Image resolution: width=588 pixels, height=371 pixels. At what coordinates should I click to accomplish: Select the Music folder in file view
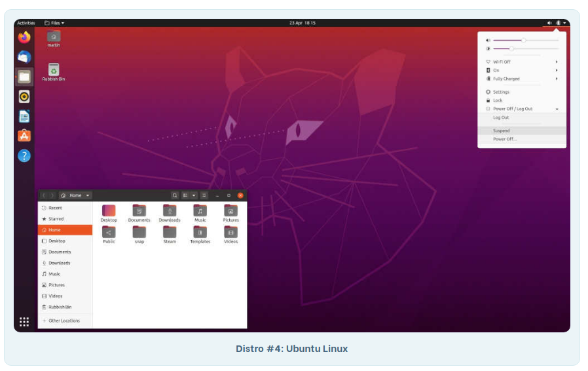[200, 213]
